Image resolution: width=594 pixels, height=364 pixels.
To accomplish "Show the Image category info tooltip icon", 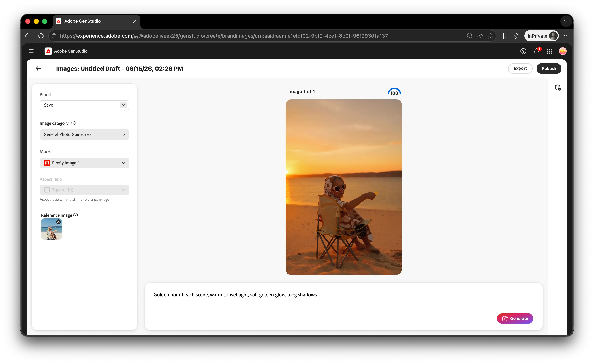I will pos(73,123).
